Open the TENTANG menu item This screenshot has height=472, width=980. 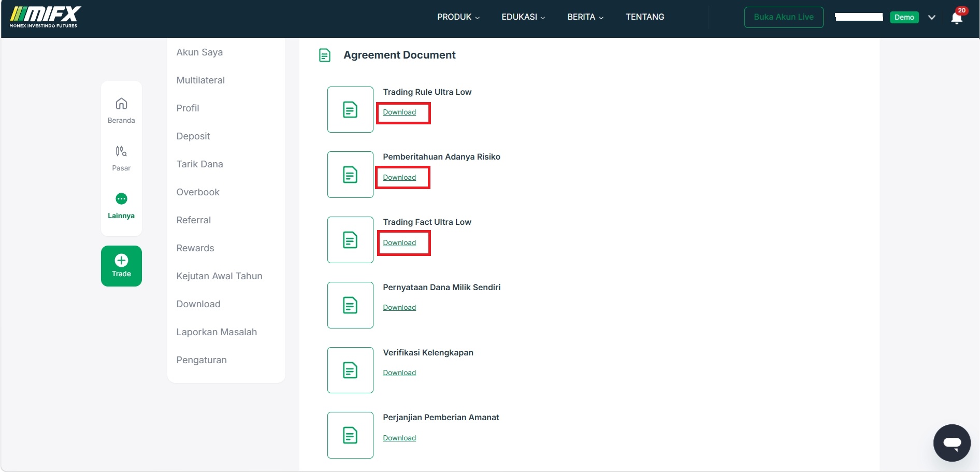click(x=645, y=17)
